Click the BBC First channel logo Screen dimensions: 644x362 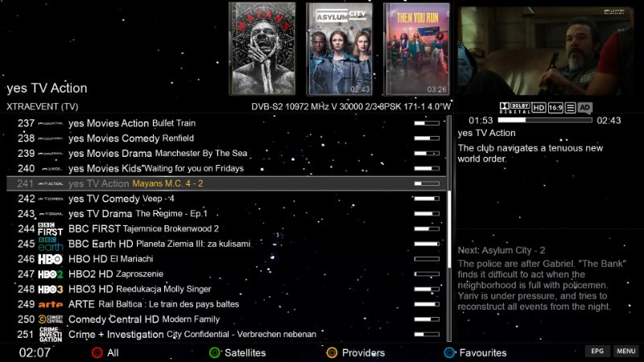click(50, 229)
